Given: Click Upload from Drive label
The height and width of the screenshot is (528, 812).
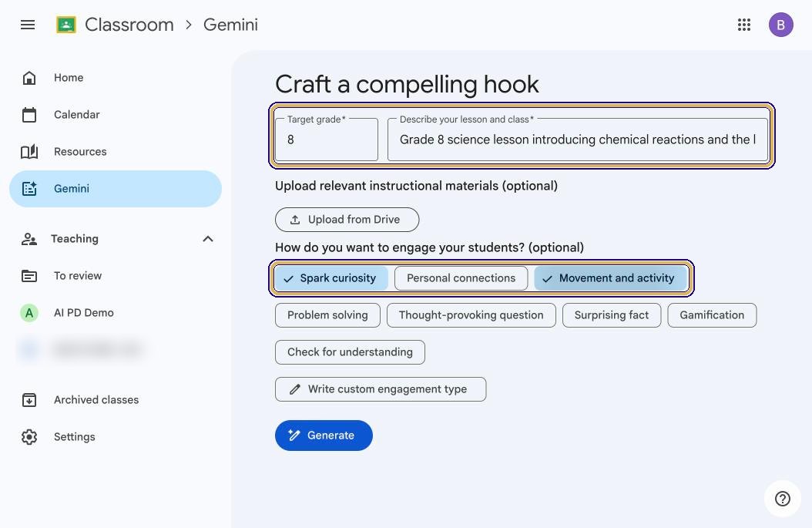Looking at the screenshot, I should (x=354, y=220).
